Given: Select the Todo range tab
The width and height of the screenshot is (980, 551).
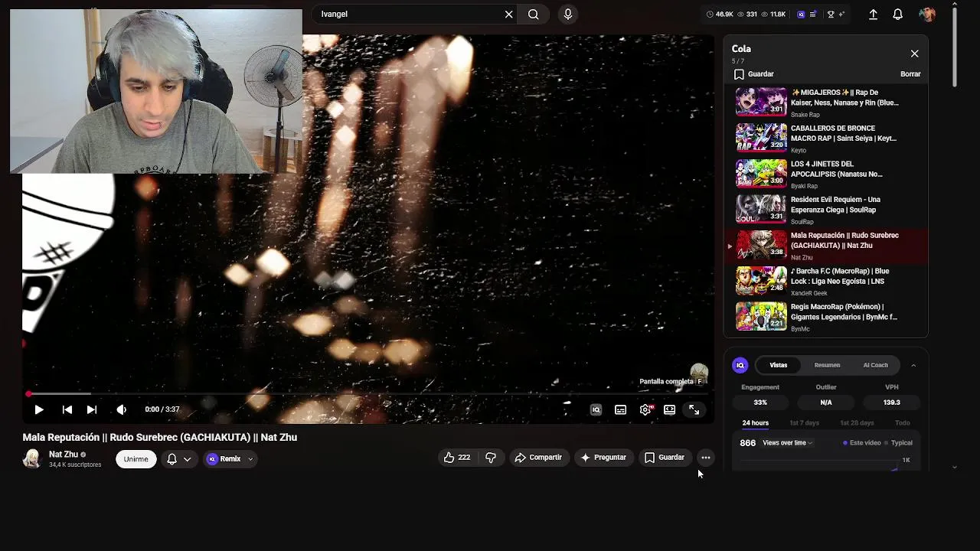Looking at the screenshot, I should click(x=903, y=423).
